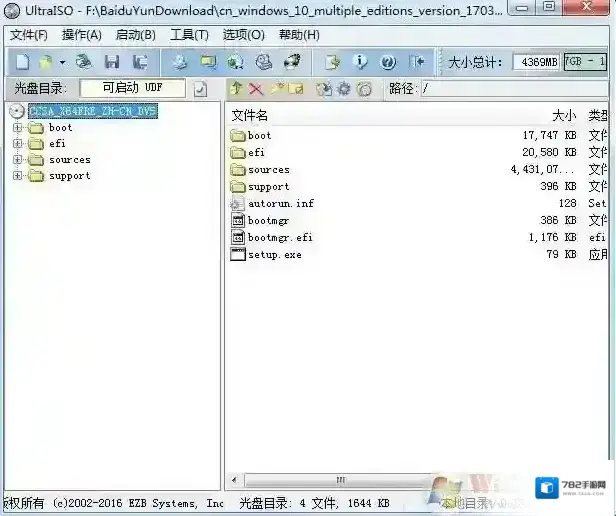Click the 大小 column header

click(x=563, y=116)
